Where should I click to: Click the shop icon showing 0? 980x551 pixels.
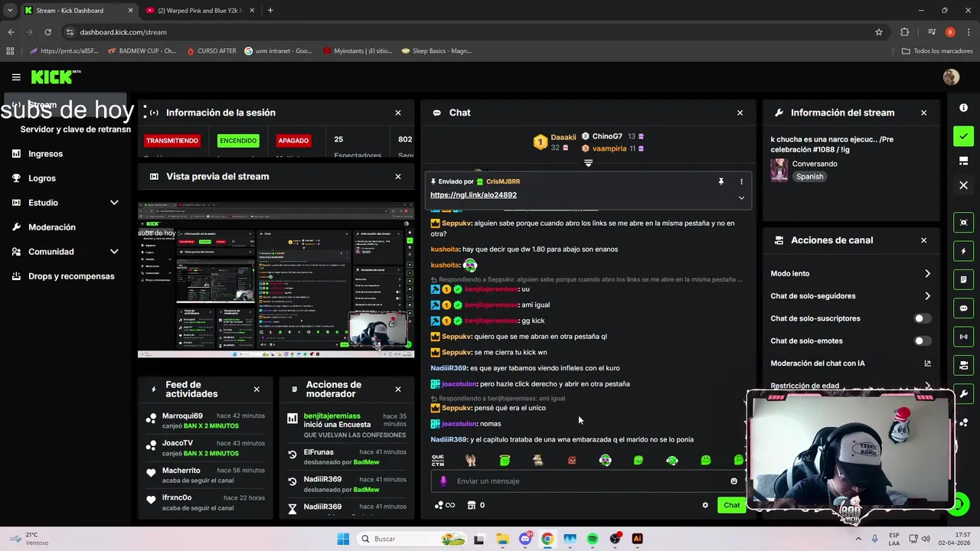[x=475, y=505]
